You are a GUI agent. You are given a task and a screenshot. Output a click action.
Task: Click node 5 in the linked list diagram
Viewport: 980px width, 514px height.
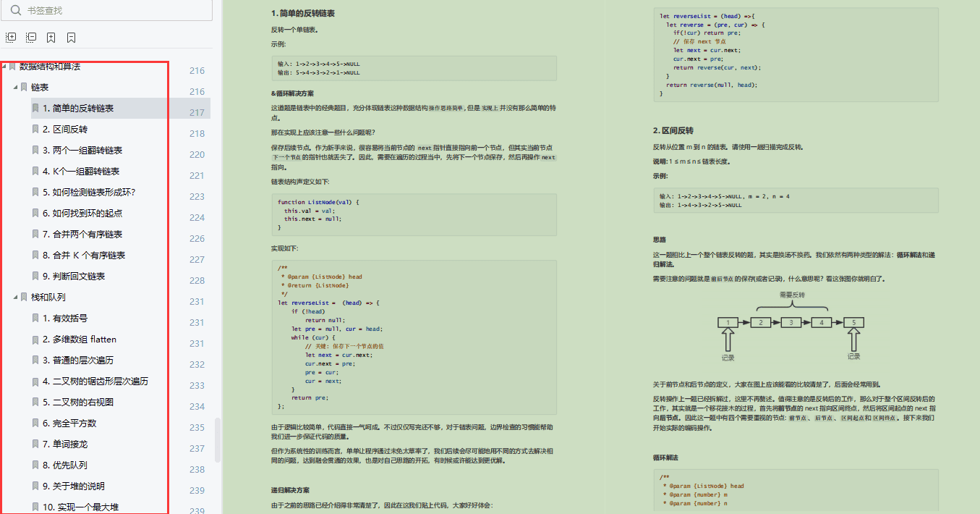pyautogui.click(x=853, y=323)
